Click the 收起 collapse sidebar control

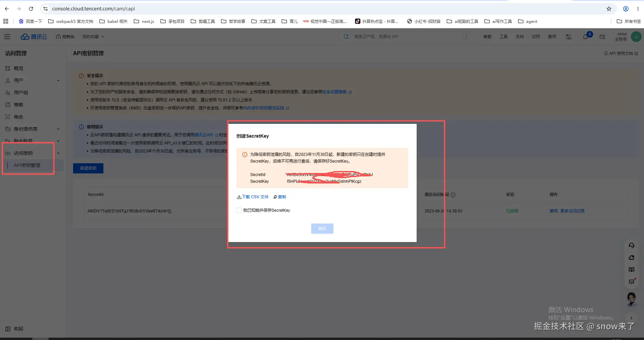point(14,329)
